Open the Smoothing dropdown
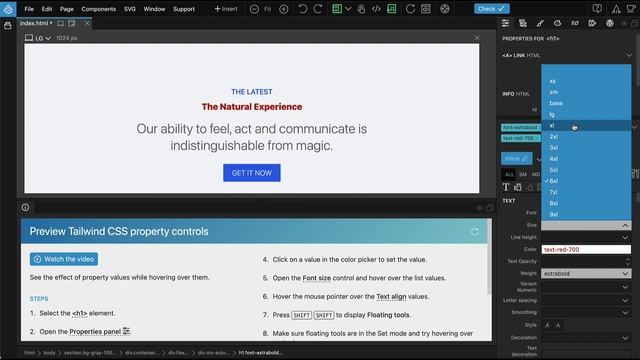Screen dimensions: 640x360 coord(586,313)
